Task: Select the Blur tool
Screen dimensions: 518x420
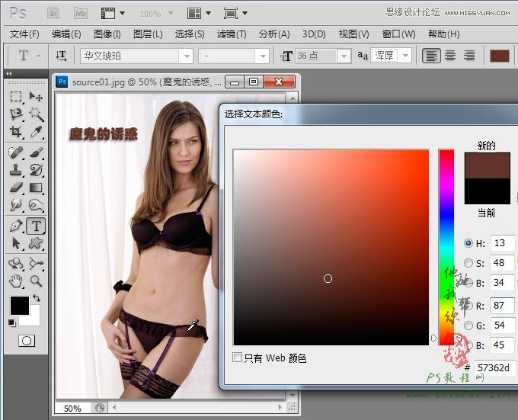Action: [16, 205]
